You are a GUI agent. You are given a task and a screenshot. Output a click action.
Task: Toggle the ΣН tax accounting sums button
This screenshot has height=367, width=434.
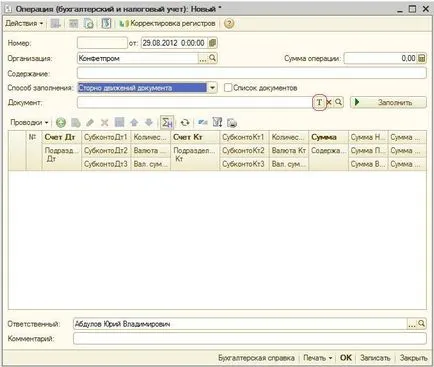point(167,123)
